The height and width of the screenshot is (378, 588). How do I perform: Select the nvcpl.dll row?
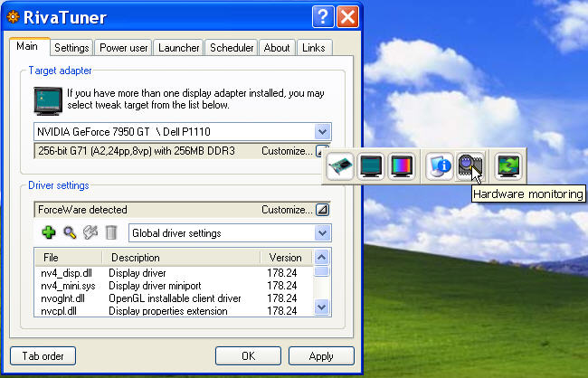pos(174,311)
